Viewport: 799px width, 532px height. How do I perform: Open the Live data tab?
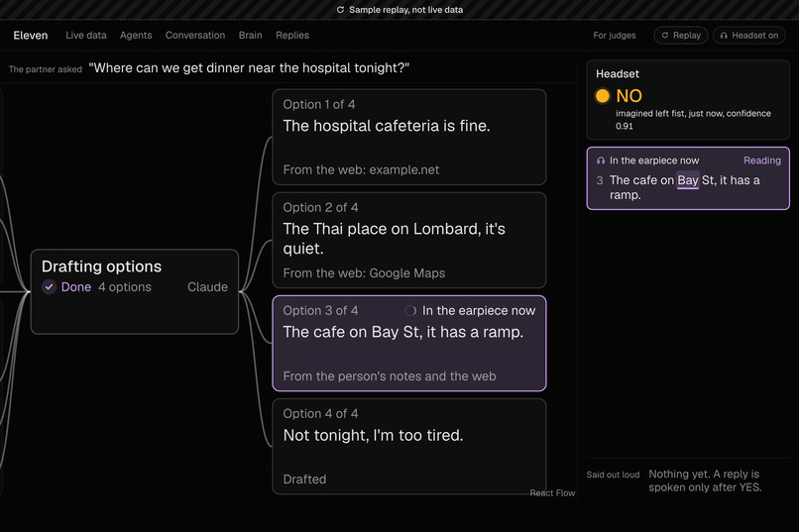click(86, 35)
